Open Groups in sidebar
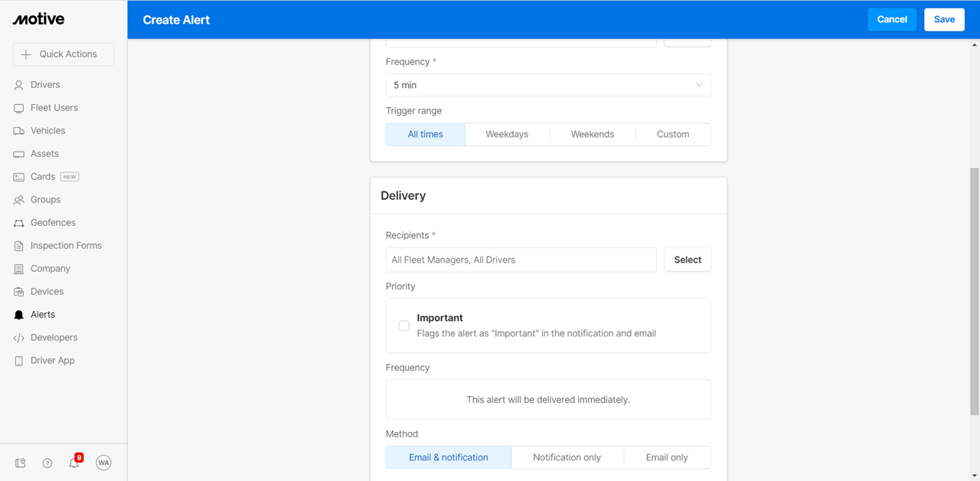This screenshot has width=980, height=481. [x=45, y=200]
